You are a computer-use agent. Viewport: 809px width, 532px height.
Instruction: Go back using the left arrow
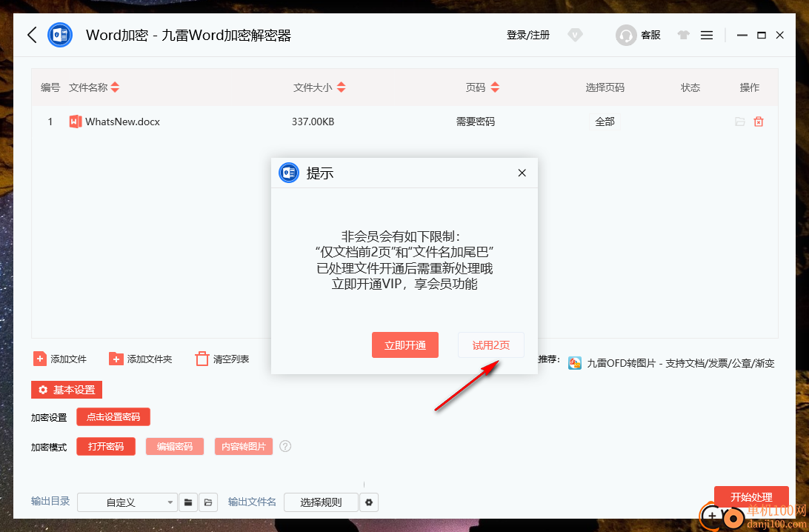(x=32, y=35)
